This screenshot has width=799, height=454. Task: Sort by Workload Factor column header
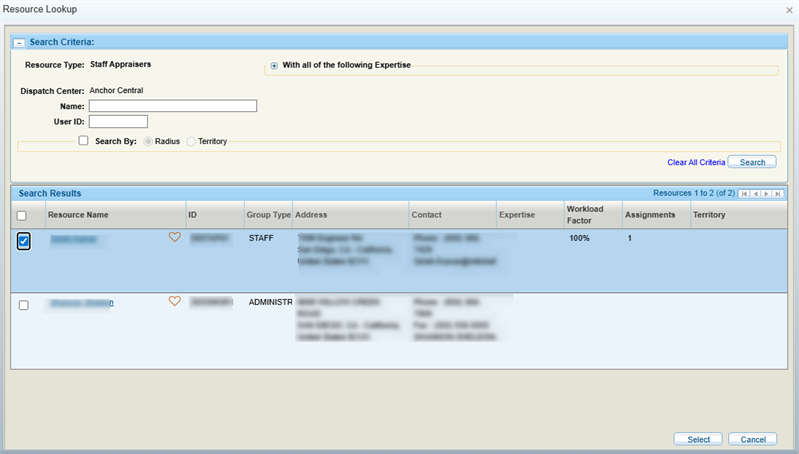[x=585, y=215]
